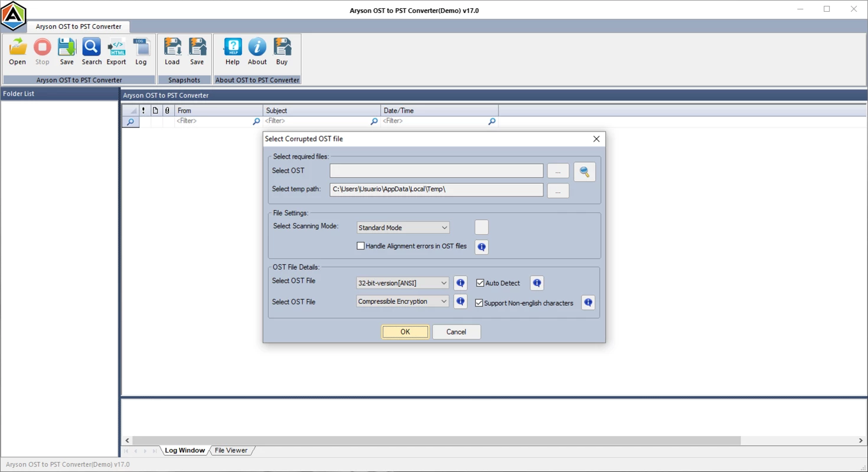Click blank square button beside Standard Mode

(x=482, y=227)
